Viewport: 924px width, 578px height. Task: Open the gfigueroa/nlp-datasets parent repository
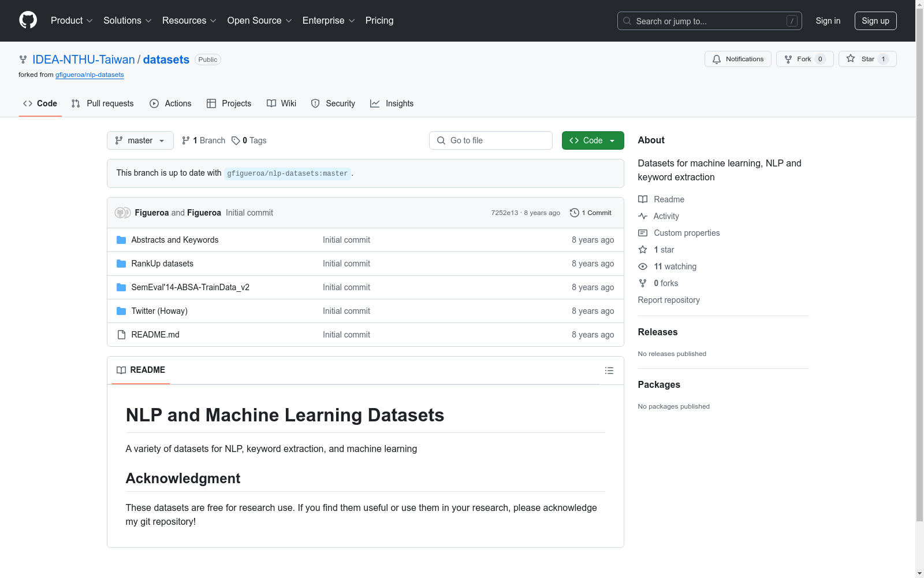click(90, 75)
